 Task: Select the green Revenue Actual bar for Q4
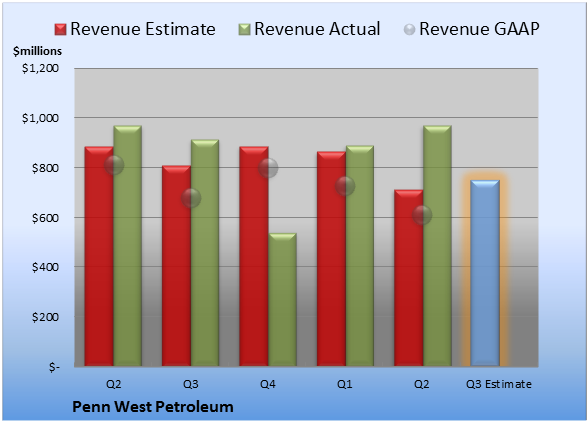(x=282, y=300)
